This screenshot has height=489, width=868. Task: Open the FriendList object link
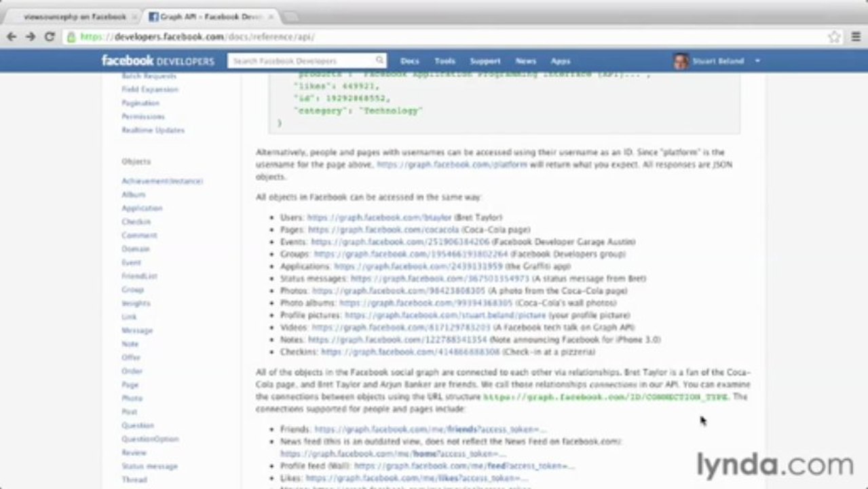point(139,276)
